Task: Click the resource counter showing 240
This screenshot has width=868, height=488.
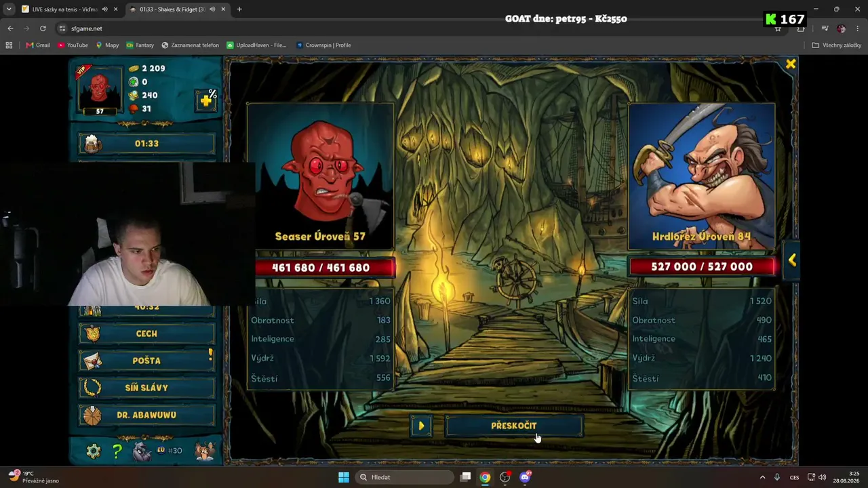Action: pos(143,96)
